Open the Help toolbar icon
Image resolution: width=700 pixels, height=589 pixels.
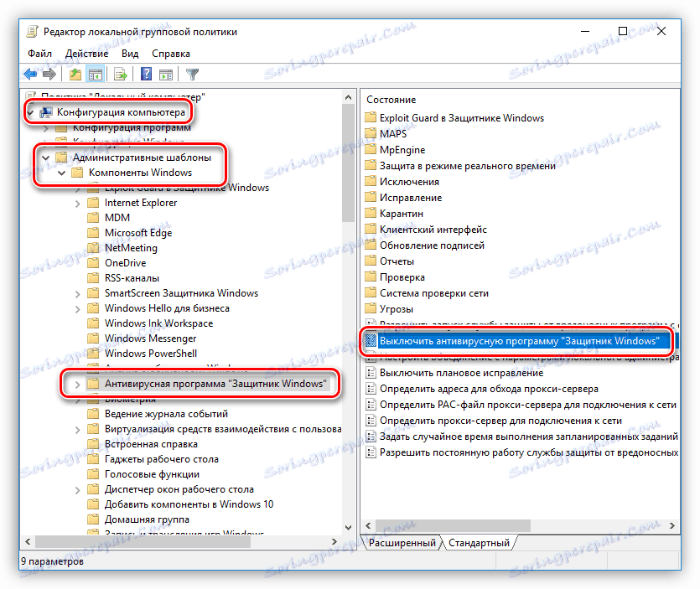(x=146, y=74)
